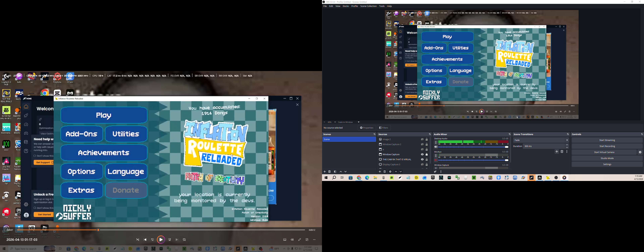Open the Scale to Window dropdown
644x252 pixels.
(x=359, y=122)
